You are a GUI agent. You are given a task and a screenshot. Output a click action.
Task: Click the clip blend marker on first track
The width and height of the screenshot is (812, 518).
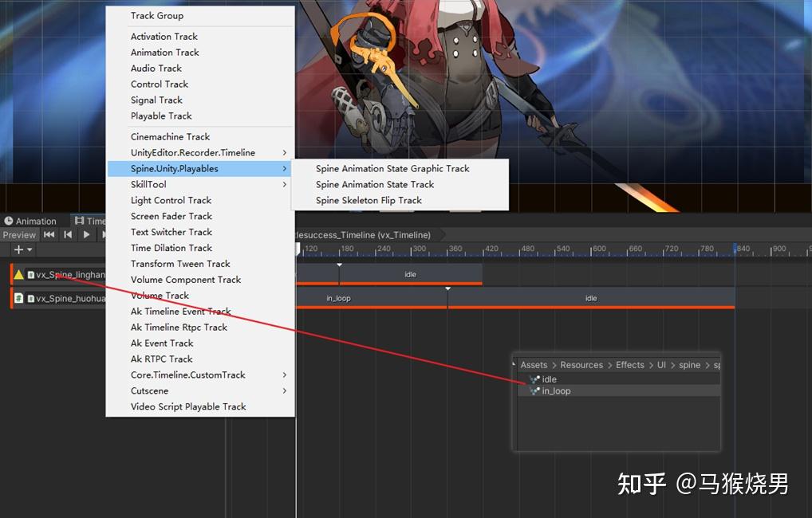pyautogui.click(x=339, y=265)
